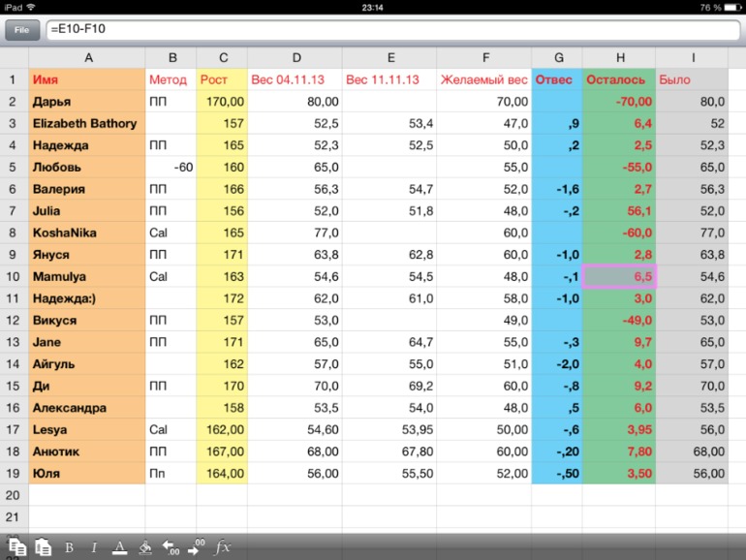The image size is (746, 560).
Task: Select the name cell 'Elizabeth Bathory'
Action: 87,123
